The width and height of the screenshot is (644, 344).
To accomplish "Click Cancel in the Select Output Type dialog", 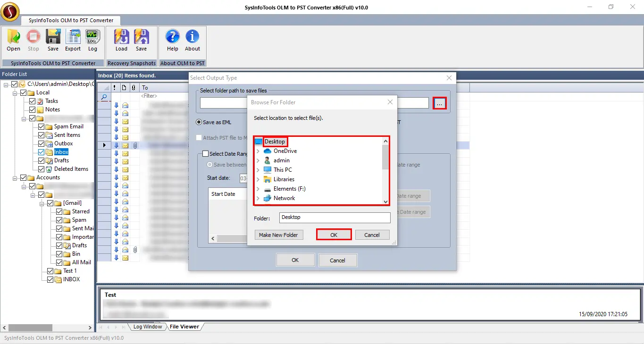I will 338,260.
